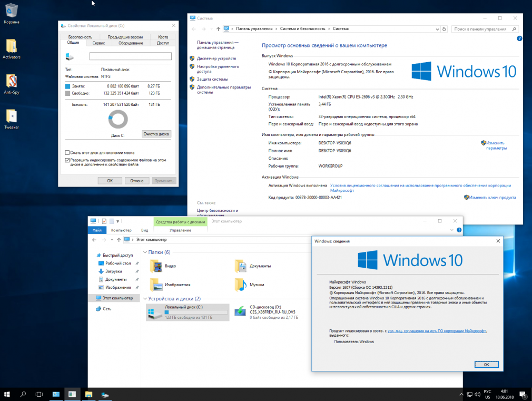This screenshot has height=401, width=532.
Task: Open the Music folder icon
Action: tap(241, 285)
